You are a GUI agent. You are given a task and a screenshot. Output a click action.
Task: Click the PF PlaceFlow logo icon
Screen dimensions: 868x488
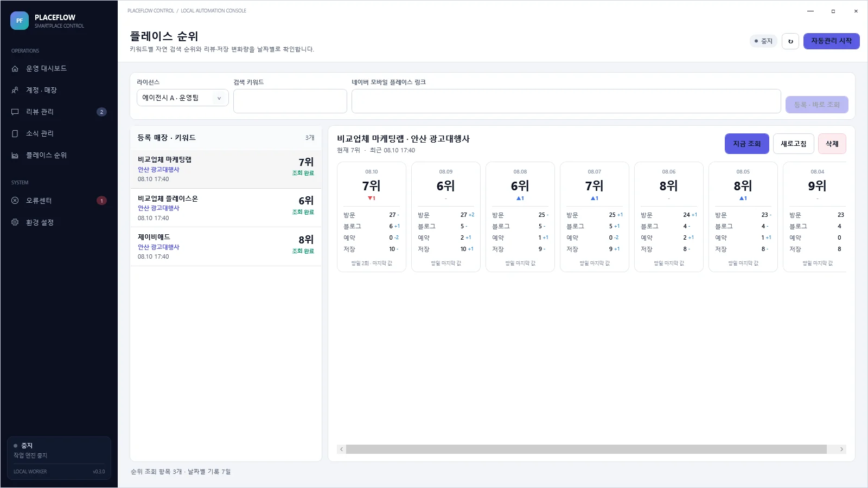coord(20,21)
